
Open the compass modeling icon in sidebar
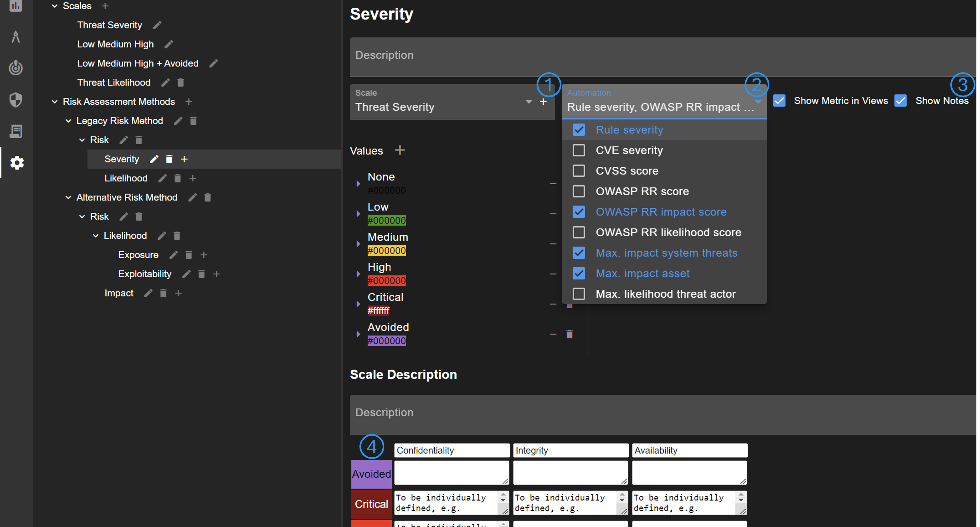pos(16,37)
